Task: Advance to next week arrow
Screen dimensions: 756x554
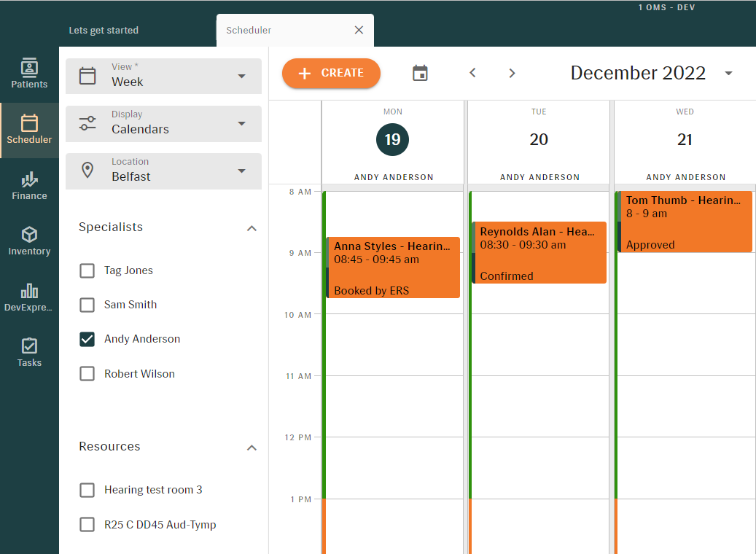Action: pos(512,73)
